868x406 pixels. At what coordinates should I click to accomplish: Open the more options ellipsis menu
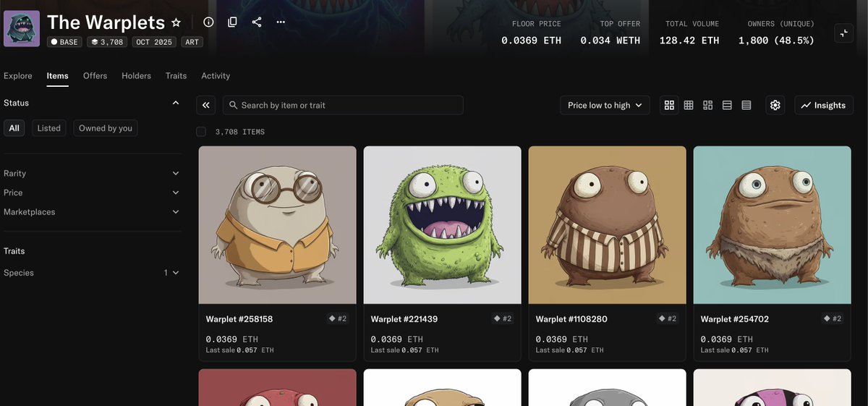click(x=281, y=22)
